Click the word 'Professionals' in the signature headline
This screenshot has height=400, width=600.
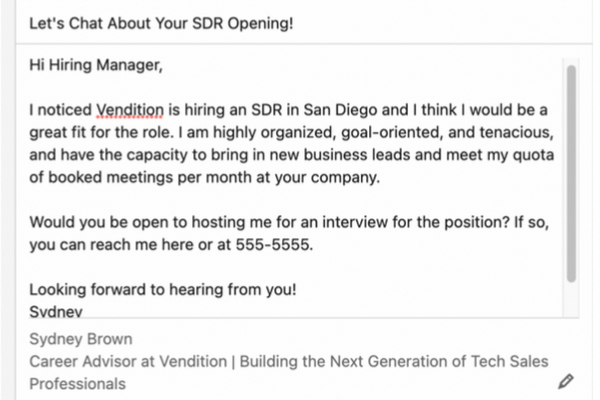point(77,384)
